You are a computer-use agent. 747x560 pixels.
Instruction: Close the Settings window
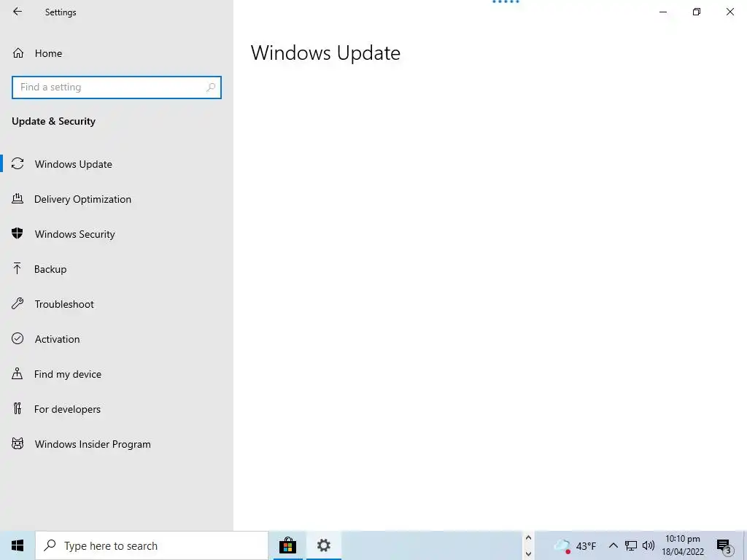click(x=729, y=12)
